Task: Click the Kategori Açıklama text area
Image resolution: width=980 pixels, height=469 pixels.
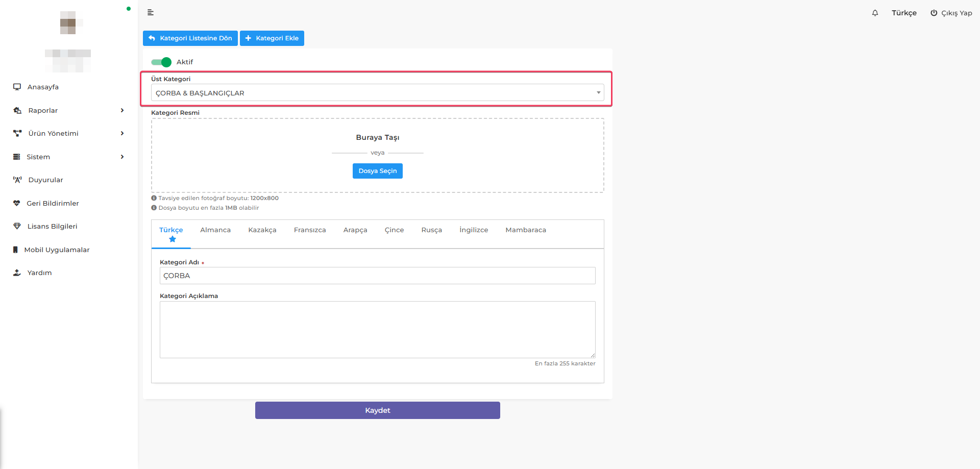Action: 378,330
